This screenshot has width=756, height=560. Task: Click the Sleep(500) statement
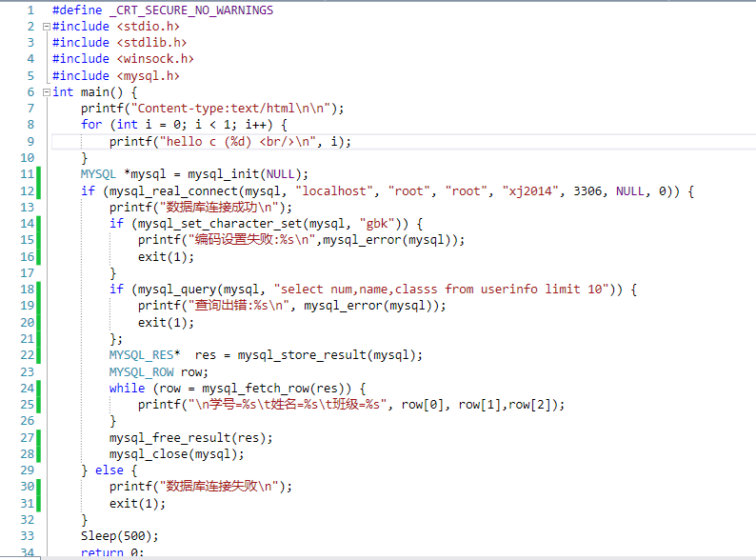[x=119, y=536]
